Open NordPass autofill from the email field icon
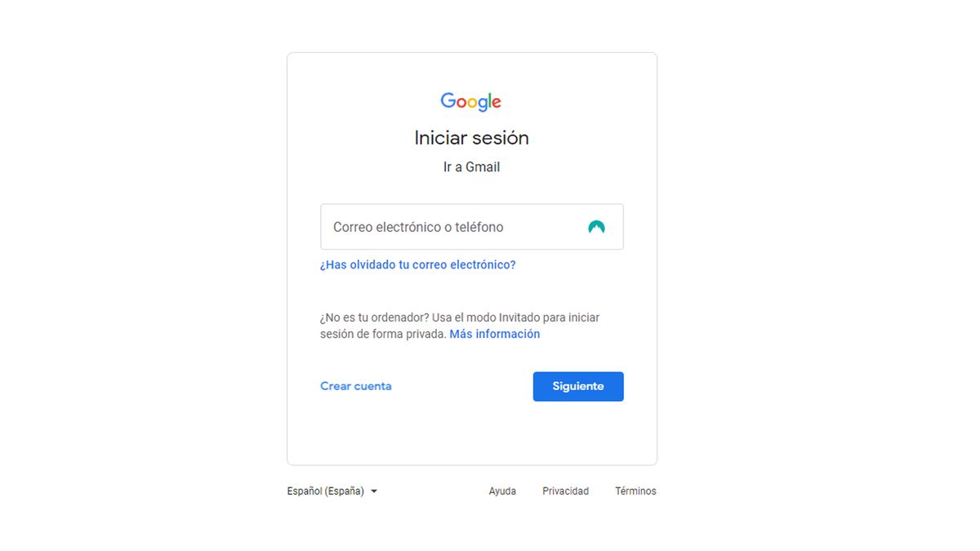 pyautogui.click(x=595, y=226)
